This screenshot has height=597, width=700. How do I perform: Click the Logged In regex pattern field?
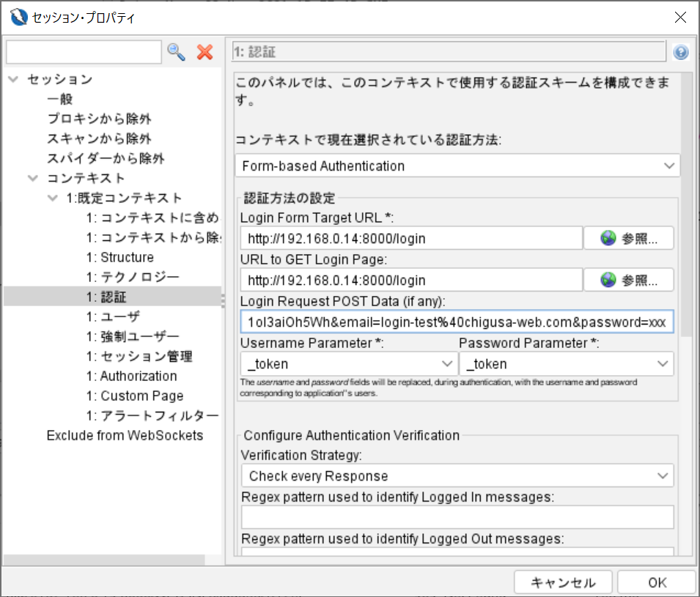pos(457,517)
